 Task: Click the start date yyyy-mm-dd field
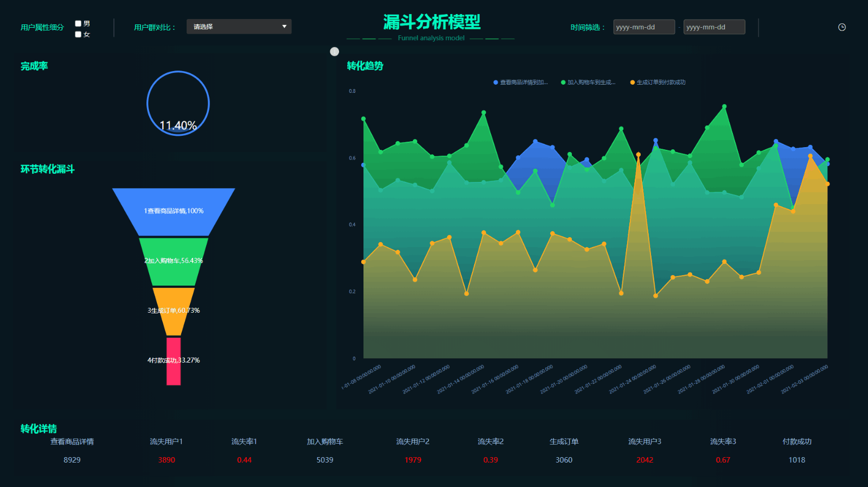tap(644, 27)
